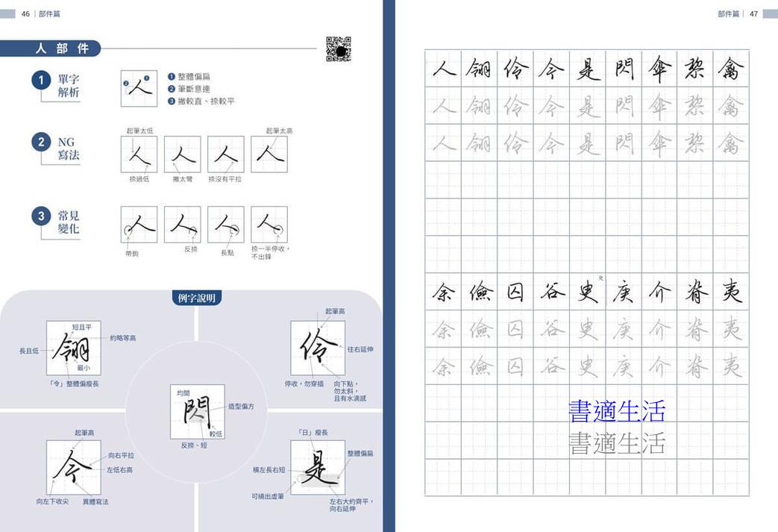Click the QR code on left page
The height and width of the screenshot is (532, 778).
pos(338,48)
